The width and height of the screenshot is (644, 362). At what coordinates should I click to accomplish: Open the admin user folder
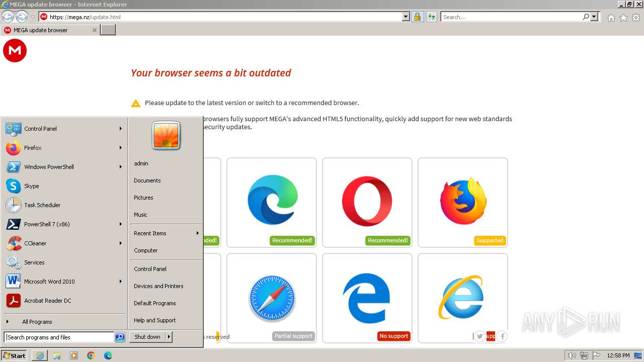pos(166,163)
